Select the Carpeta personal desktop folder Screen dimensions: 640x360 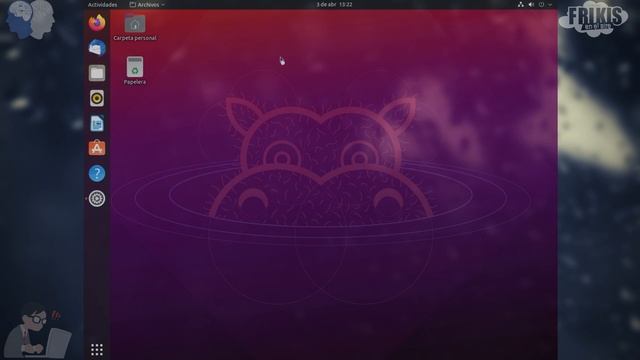coord(135,28)
